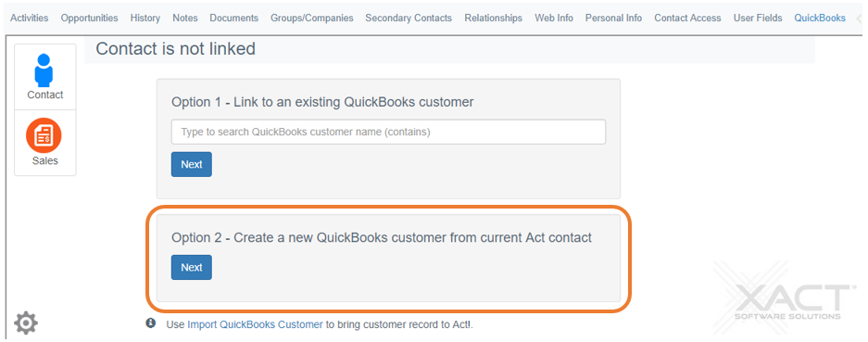Open the Sales sidebar icon
This screenshot has width=868, height=342.
click(44, 143)
